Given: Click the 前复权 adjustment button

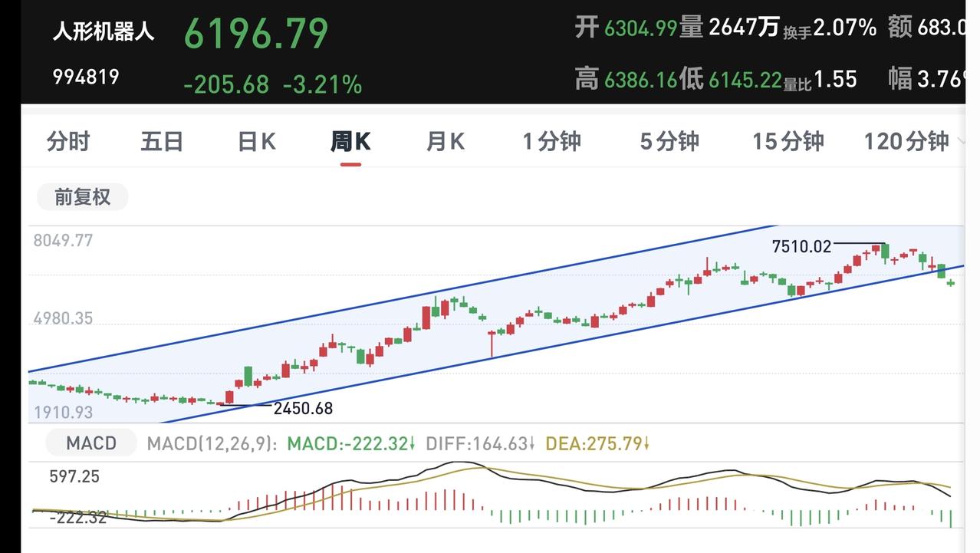Looking at the screenshot, I should pos(82,197).
